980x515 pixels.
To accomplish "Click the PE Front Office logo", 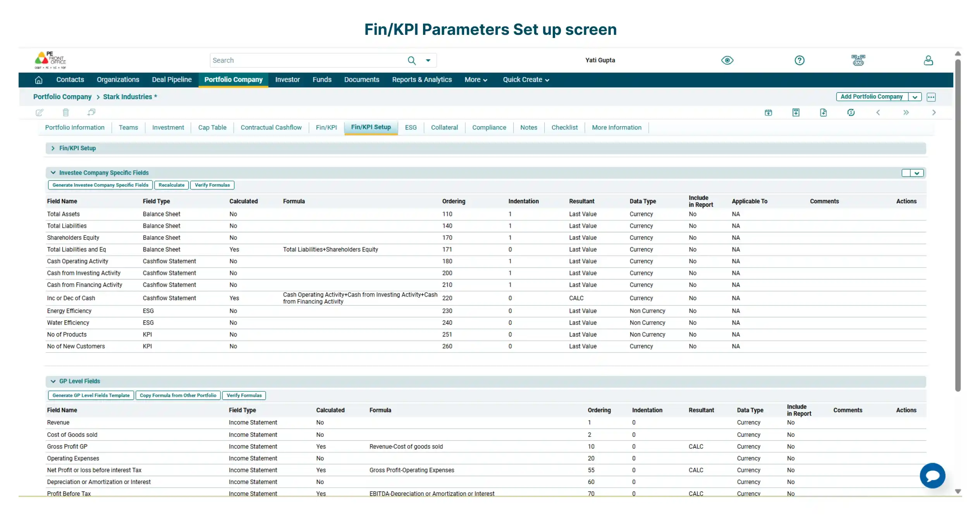I will pyautogui.click(x=50, y=60).
